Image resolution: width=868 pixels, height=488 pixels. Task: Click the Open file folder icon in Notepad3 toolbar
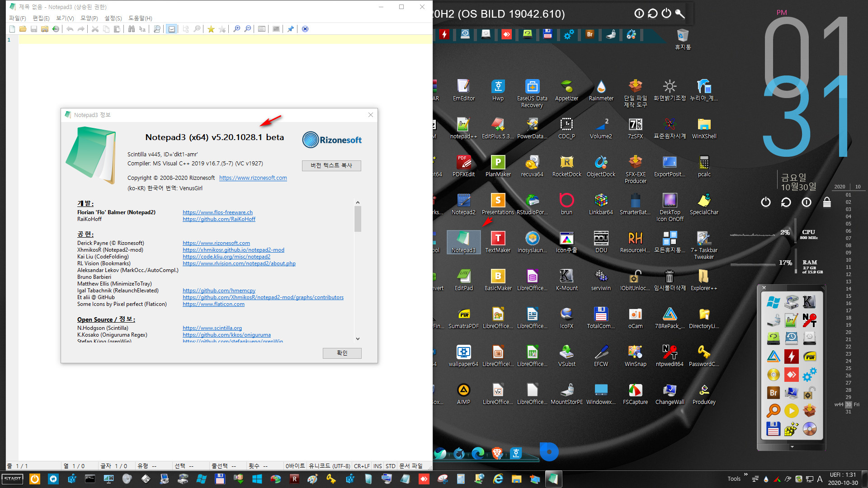point(23,29)
